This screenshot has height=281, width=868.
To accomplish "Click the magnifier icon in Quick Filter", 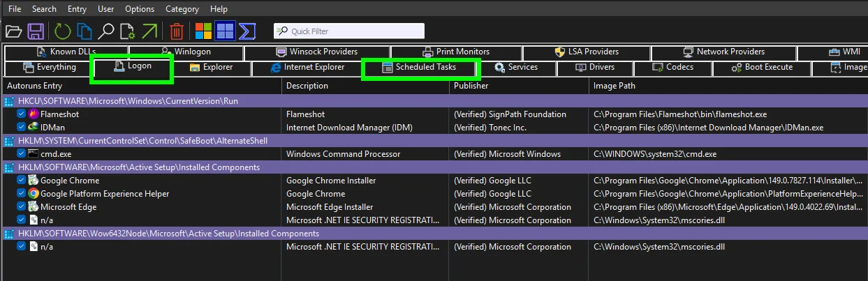I will (x=282, y=31).
